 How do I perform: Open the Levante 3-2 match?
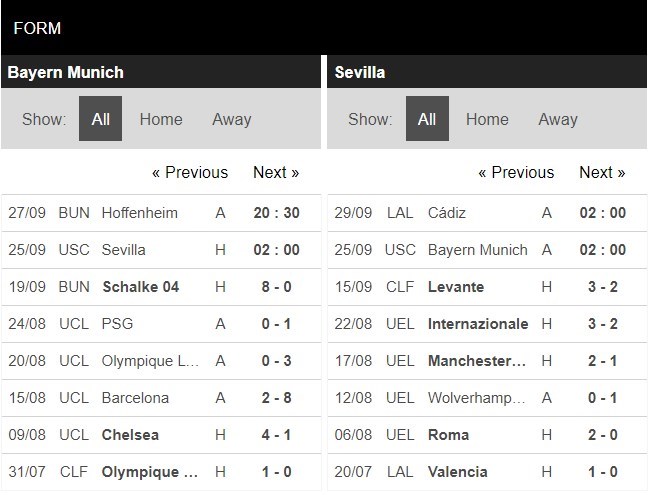456,287
